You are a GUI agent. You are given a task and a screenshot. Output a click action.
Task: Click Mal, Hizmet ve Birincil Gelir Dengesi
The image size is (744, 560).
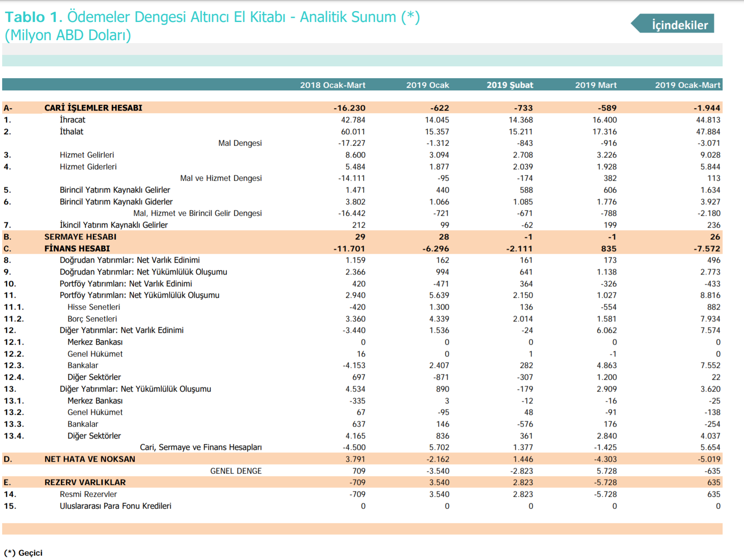coord(197,213)
